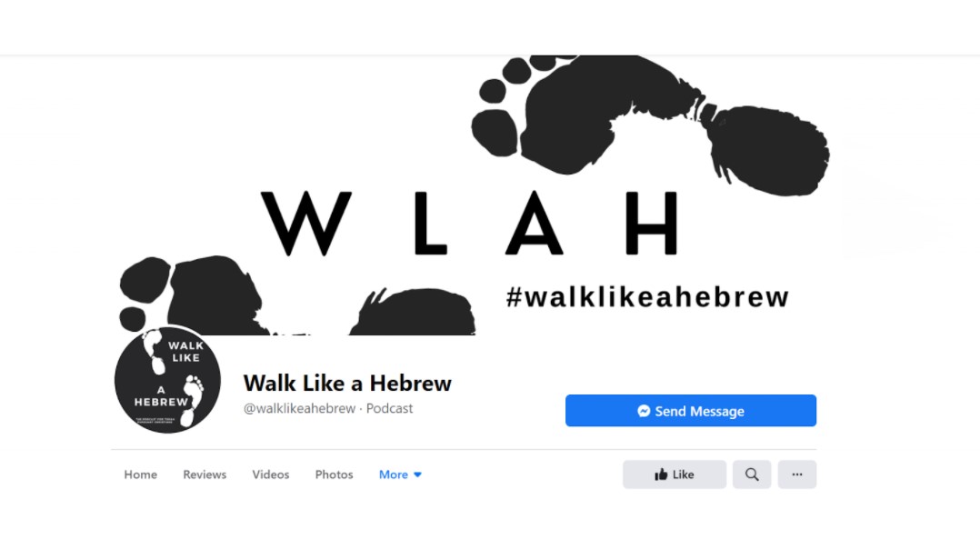Select the Photos tab
Screen dimensions: 980x549
(334, 474)
